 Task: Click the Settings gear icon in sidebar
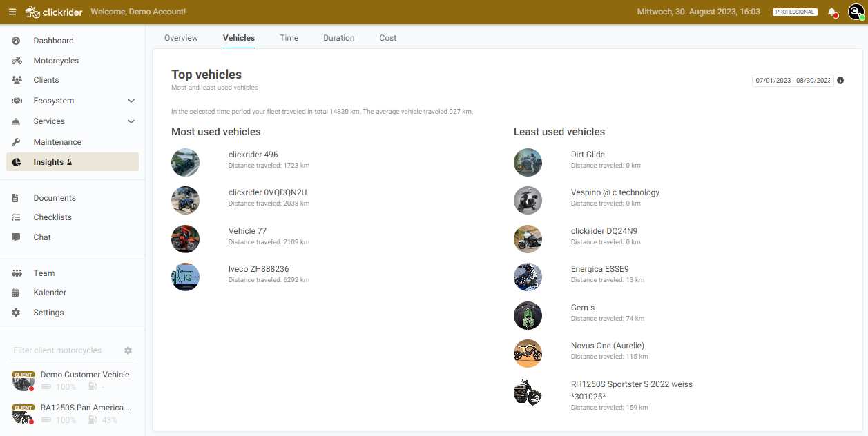(x=17, y=313)
